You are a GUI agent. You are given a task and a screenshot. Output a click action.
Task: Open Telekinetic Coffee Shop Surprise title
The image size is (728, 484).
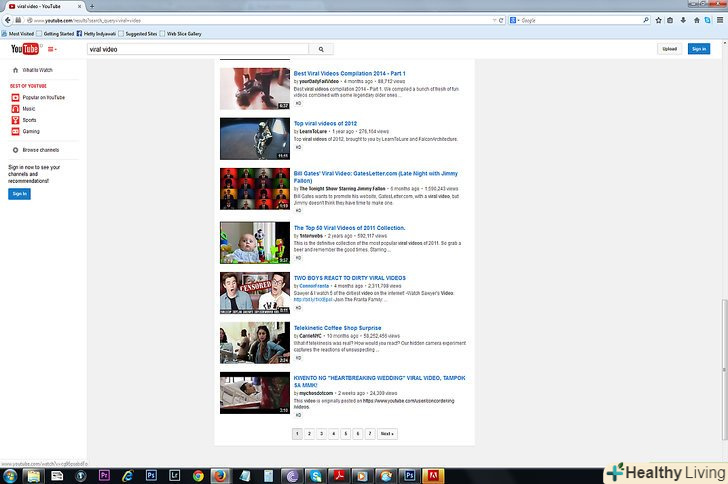pos(338,328)
